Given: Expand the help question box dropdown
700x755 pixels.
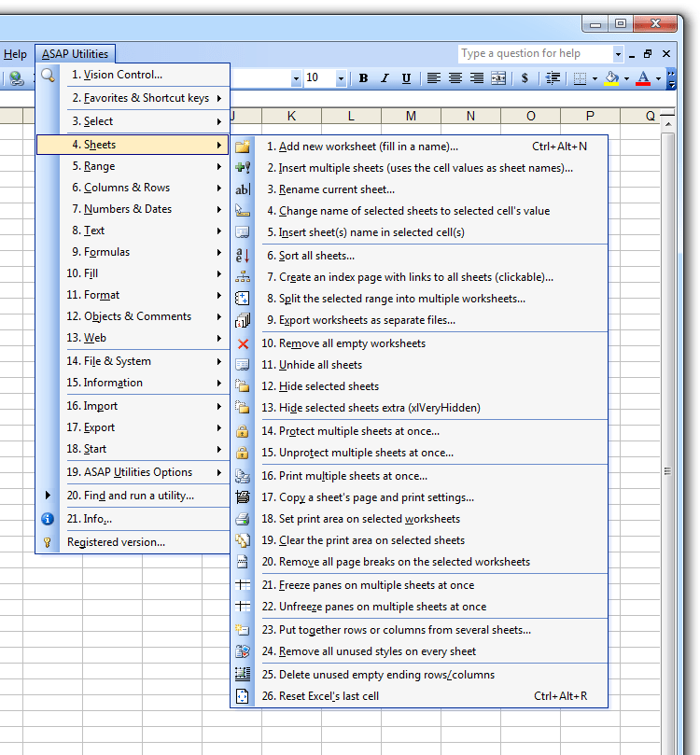Looking at the screenshot, I should click(618, 54).
